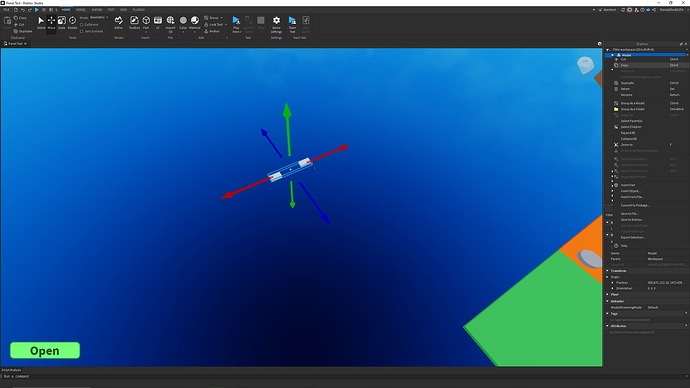Open the Material picker

195,22
